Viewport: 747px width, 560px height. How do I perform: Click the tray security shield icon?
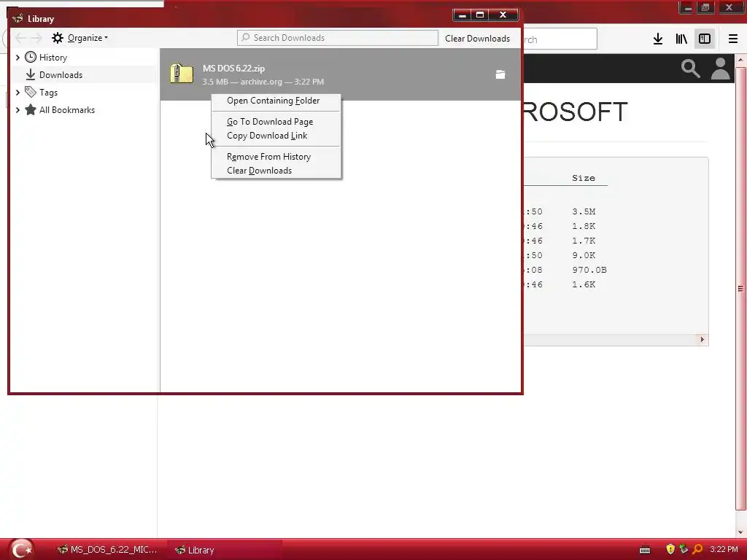[670, 550]
